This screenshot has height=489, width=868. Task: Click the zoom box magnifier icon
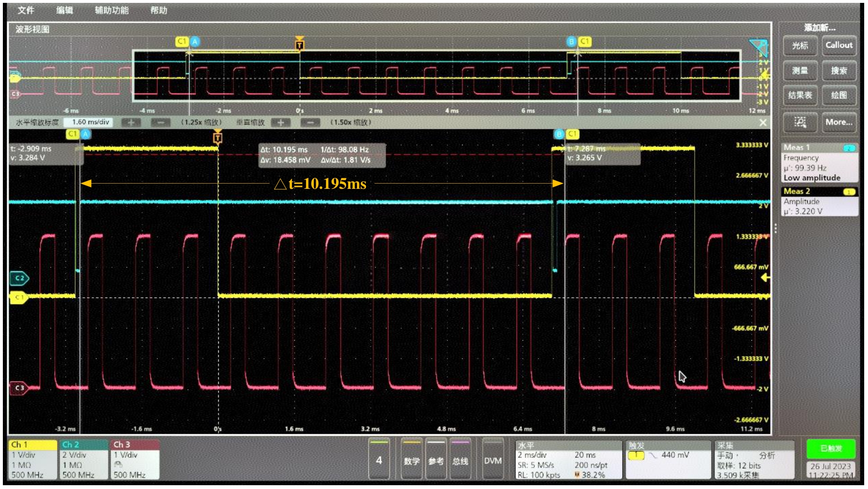click(x=800, y=122)
